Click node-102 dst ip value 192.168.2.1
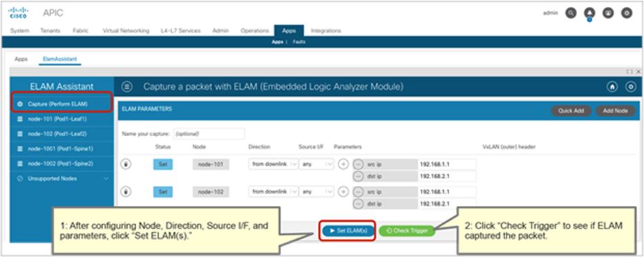This screenshot has width=644, height=257. (447, 204)
